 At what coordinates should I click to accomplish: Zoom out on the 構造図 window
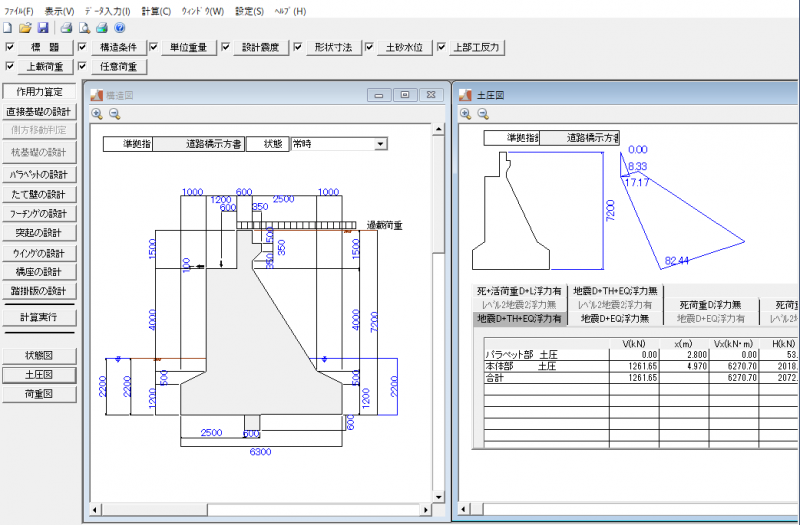click(114, 114)
